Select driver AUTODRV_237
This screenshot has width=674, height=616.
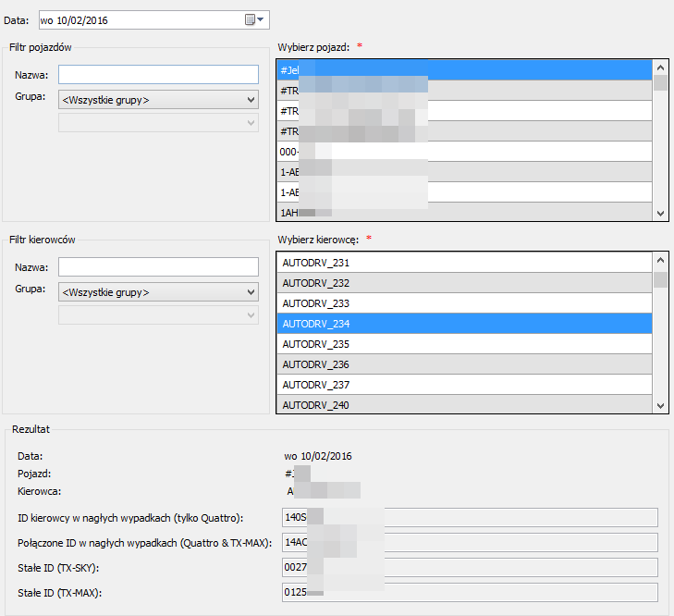pyautogui.click(x=462, y=385)
